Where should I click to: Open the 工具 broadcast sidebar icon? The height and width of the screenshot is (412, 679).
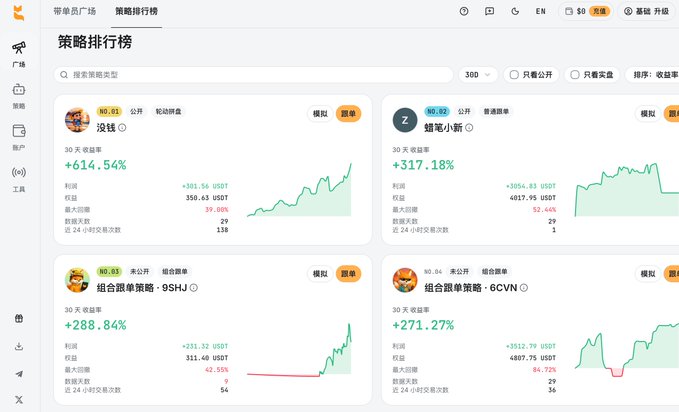pyautogui.click(x=19, y=172)
